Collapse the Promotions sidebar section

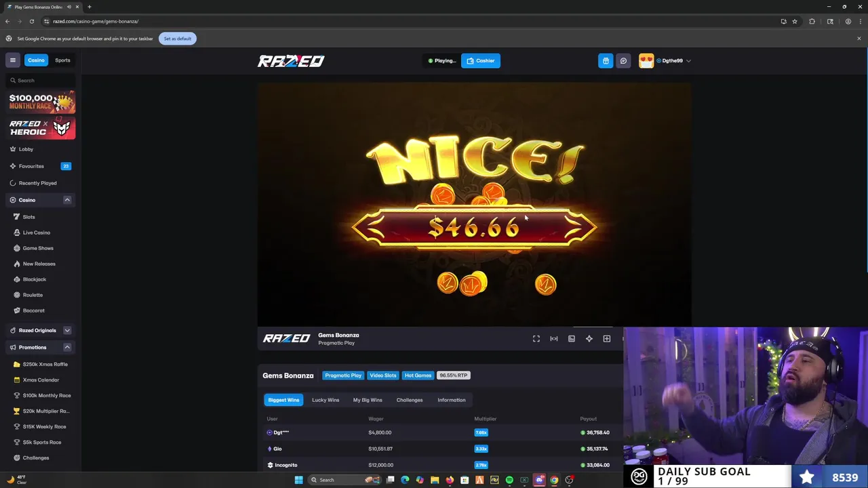[67, 347]
